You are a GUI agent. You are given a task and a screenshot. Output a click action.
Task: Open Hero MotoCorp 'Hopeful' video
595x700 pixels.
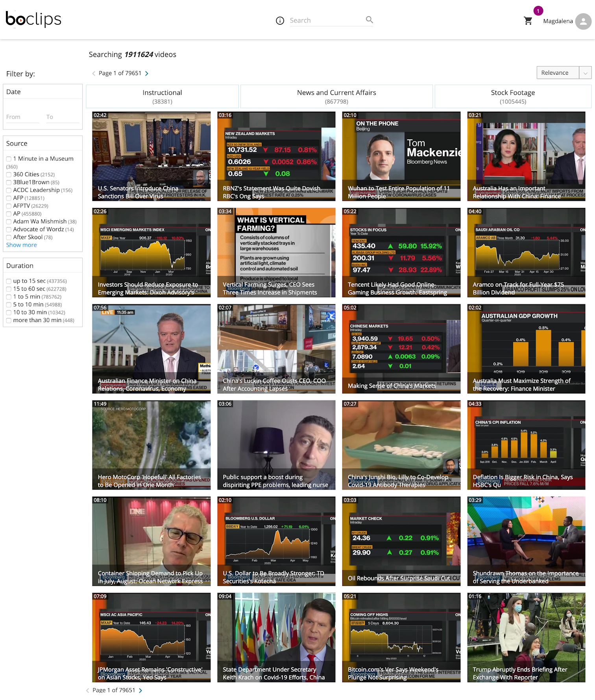[x=152, y=445]
